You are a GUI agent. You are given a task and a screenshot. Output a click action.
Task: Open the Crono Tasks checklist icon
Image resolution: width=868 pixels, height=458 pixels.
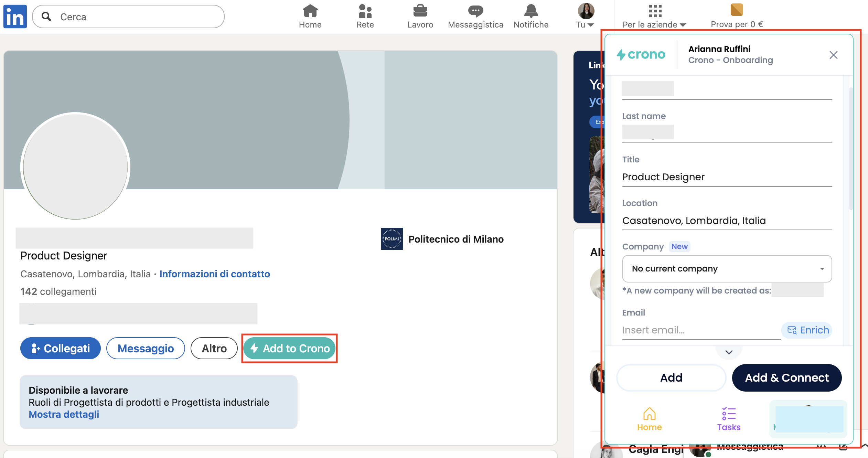(729, 414)
